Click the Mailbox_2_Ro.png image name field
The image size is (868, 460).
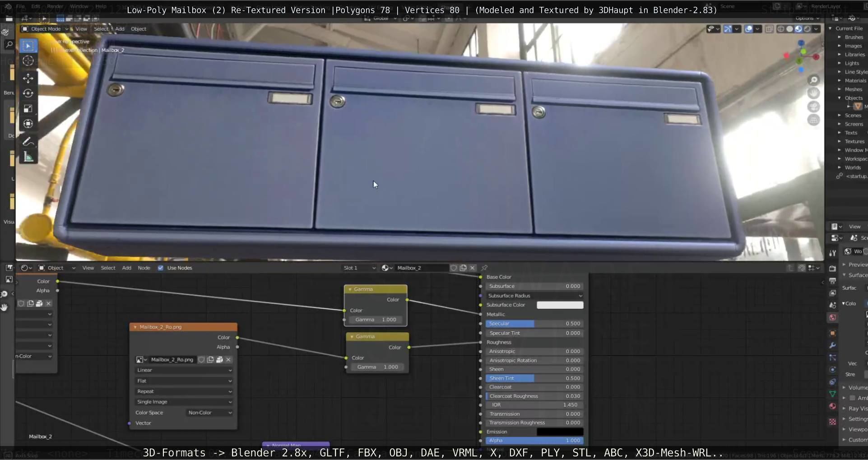172,360
